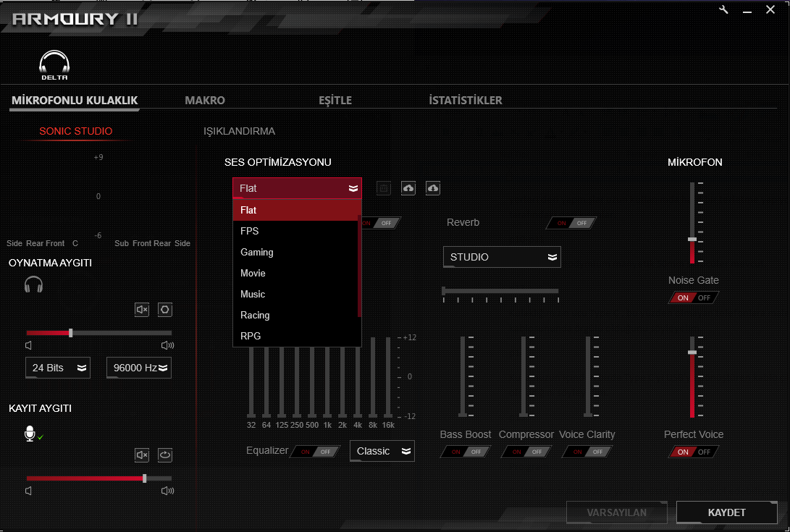Toggle the Noise Gate switch
The height and width of the screenshot is (532, 790).
click(693, 297)
